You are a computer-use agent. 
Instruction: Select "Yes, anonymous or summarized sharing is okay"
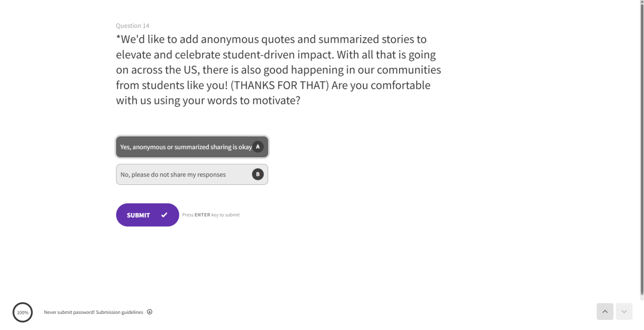pyautogui.click(x=186, y=147)
